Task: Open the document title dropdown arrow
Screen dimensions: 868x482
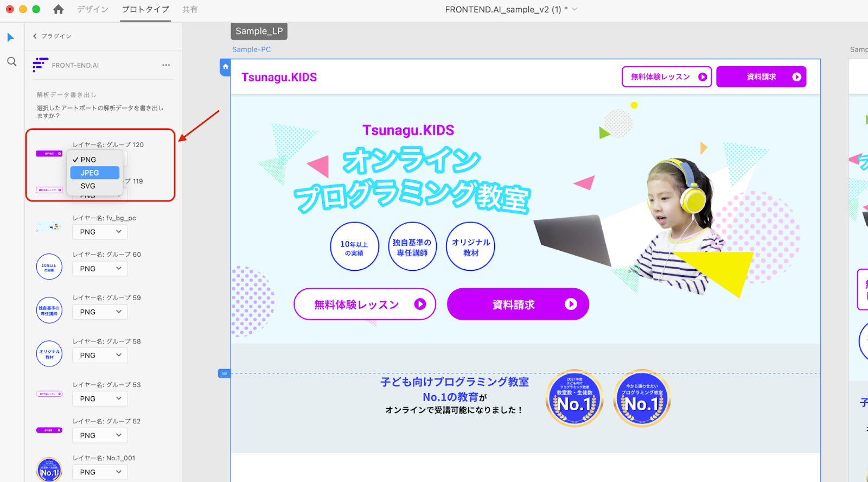Action: coord(575,9)
